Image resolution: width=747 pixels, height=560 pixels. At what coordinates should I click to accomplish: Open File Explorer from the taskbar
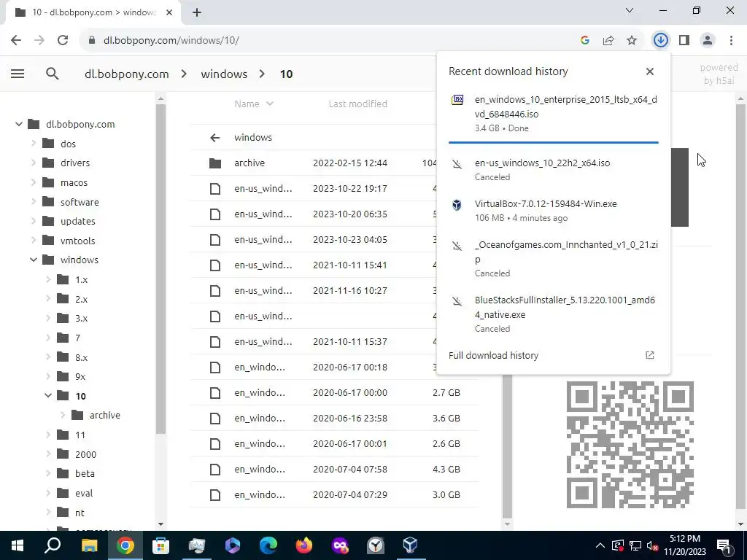click(x=89, y=545)
